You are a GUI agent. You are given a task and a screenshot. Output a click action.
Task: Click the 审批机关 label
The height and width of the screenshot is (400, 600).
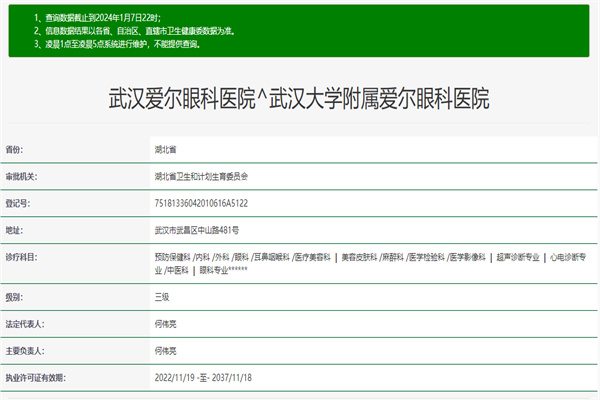click(x=21, y=176)
